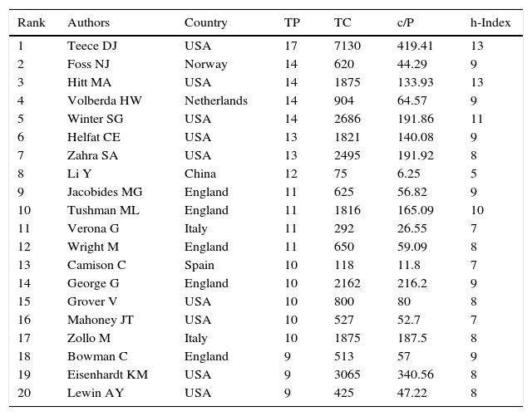Click the Netherlands country cell
Screen dimensions: 532x416
click(216, 101)
